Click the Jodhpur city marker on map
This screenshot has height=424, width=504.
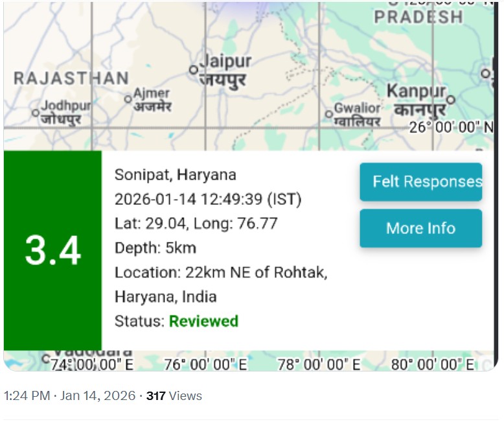[36, 112]
